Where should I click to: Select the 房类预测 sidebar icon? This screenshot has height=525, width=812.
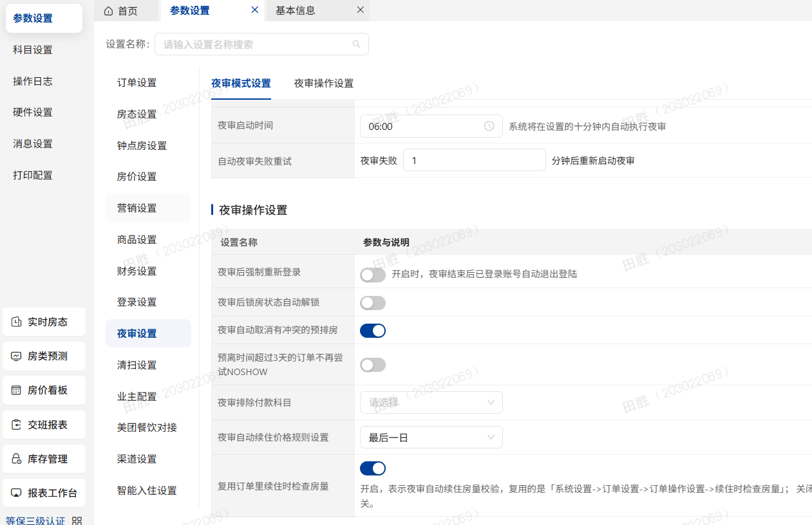tap(16, 356)
